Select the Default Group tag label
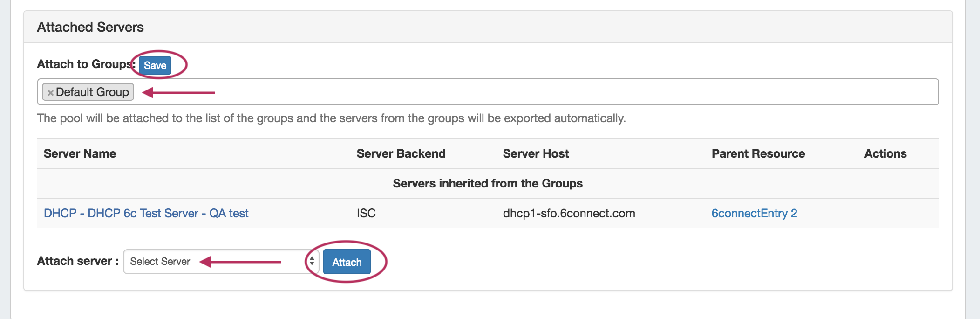Viewport: 980px width, 319px height. point(92,92)
